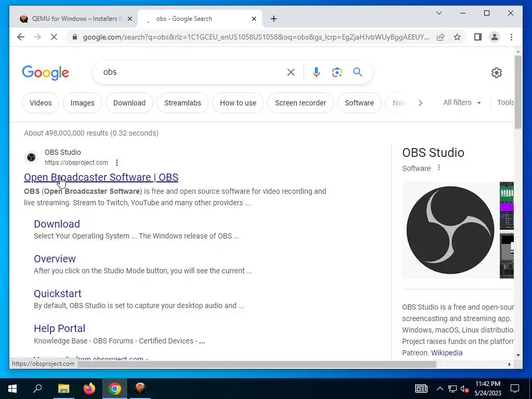Close the QEMU for Windows tab

129,19
